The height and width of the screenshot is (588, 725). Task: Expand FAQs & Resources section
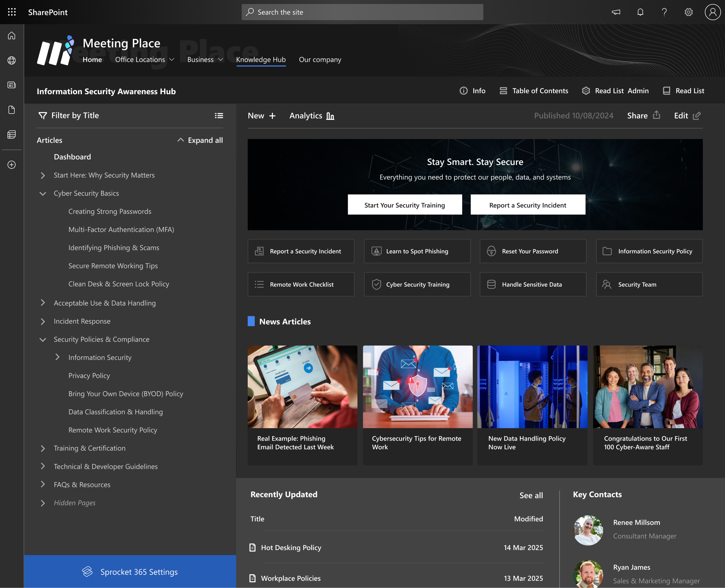point(43,484)
